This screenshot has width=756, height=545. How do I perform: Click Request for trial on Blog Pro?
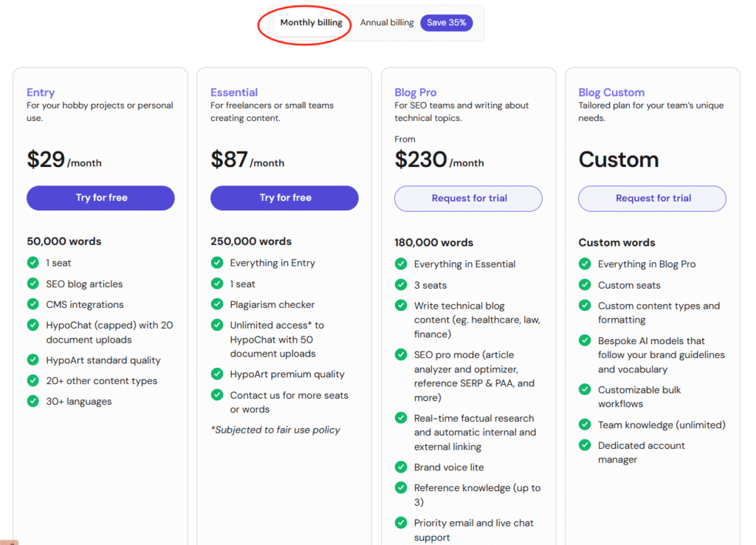(x=468, y=199)
